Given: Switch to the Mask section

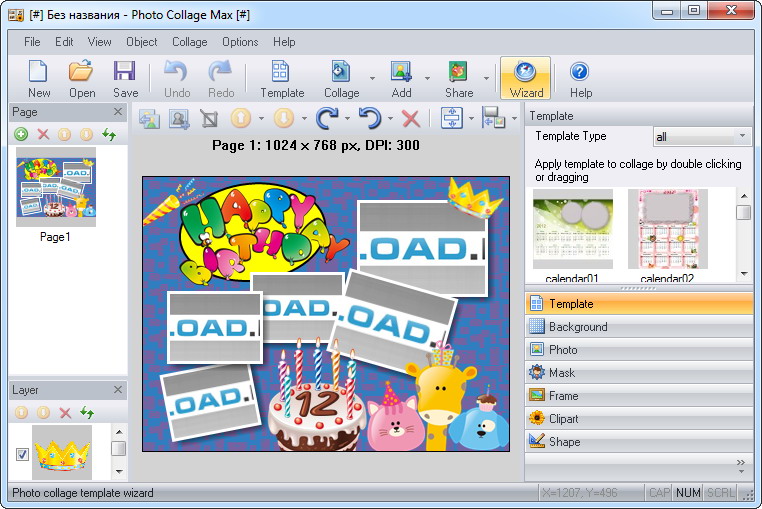Looking at the screenshot, I should click(x=639, y=372).
